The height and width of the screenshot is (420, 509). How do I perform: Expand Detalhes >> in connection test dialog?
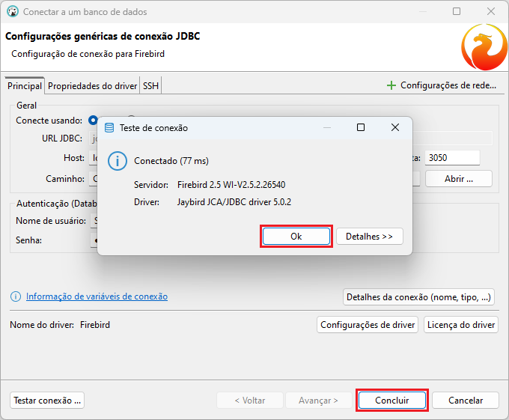[370, 237]
